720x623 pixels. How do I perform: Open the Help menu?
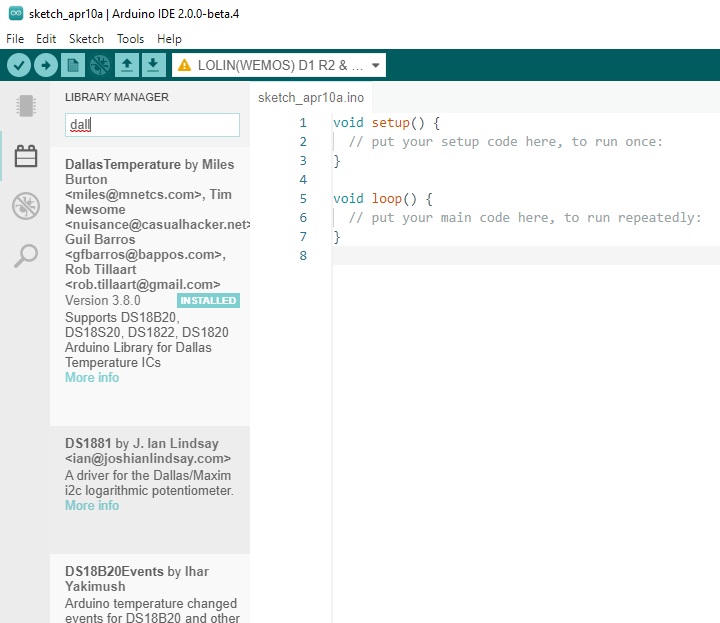169,39
